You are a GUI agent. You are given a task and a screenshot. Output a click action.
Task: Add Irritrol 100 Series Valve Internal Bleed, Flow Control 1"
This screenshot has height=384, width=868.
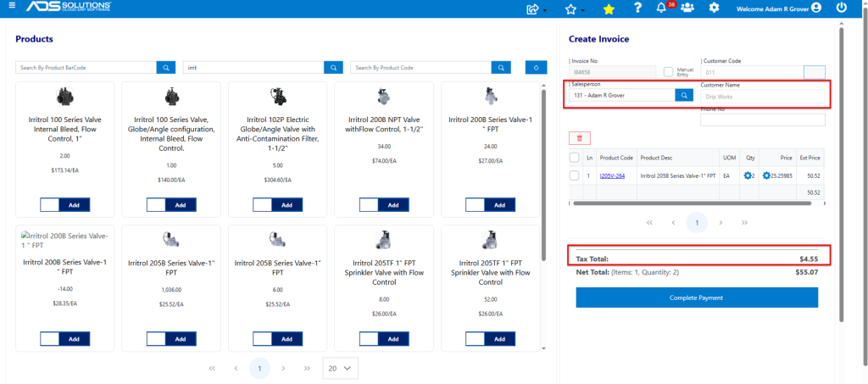click(75, 205)
